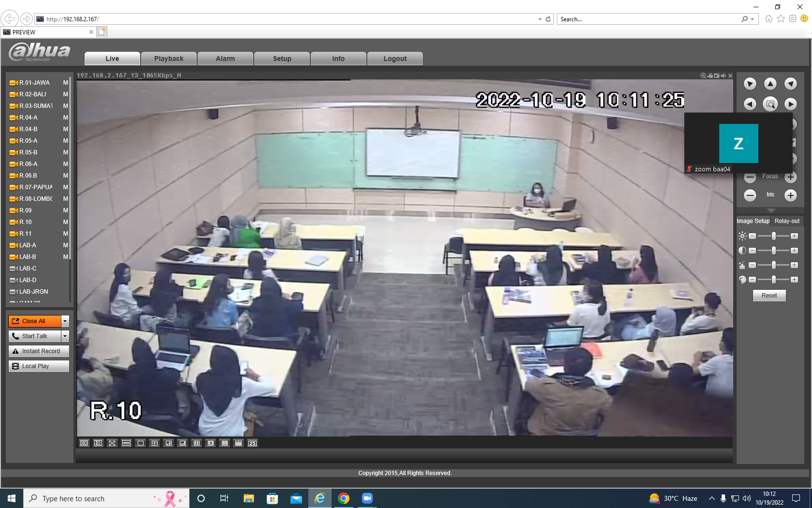Viewport: 812px width, 508px height.
Task: Adjust the contrast slider
Action: [774, 251]
